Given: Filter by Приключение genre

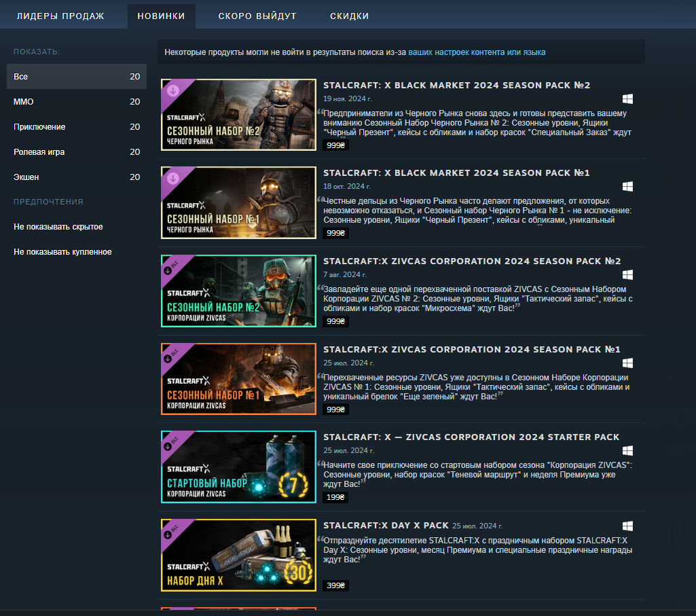Looking at the screenshot, I should coord(77,126).
